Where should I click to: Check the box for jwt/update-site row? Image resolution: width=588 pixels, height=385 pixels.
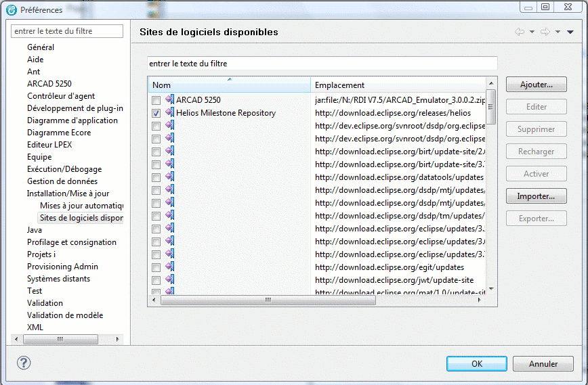pyautogui.click(x=156, y=280)
